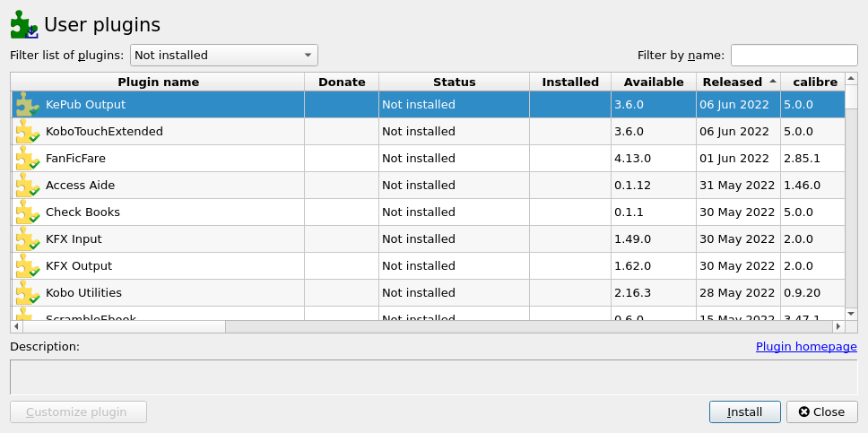Open the Plugin homepage link

[806, 347]
